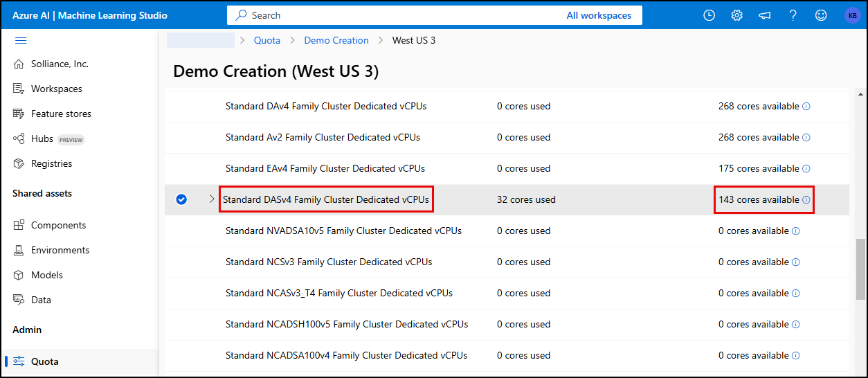Click the 32 cores used value
The width and height of the screenshot is (868, 378).
coord(526,200)
